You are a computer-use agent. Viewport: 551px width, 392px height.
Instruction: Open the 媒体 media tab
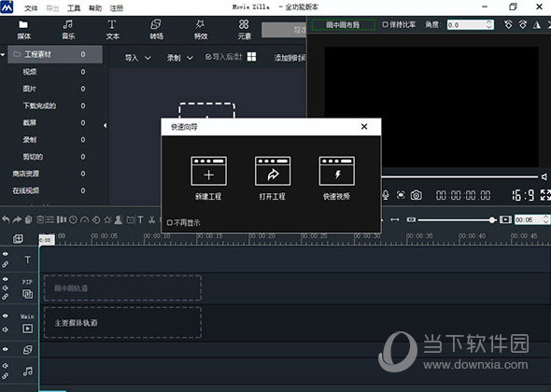24,30
